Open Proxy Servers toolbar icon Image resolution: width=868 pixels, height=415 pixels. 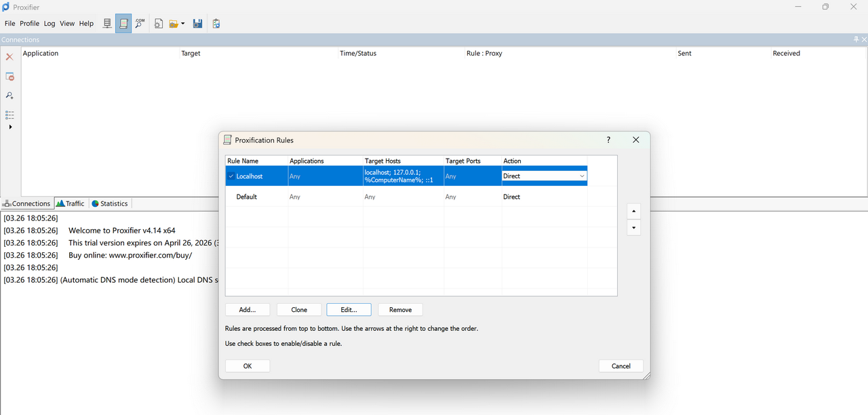107,24
